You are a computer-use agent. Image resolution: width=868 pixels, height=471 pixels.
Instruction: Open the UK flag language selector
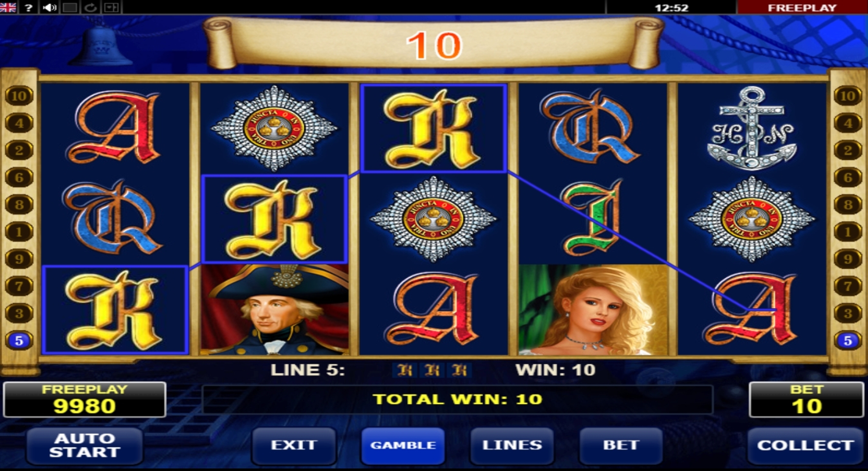pos(8,7)
